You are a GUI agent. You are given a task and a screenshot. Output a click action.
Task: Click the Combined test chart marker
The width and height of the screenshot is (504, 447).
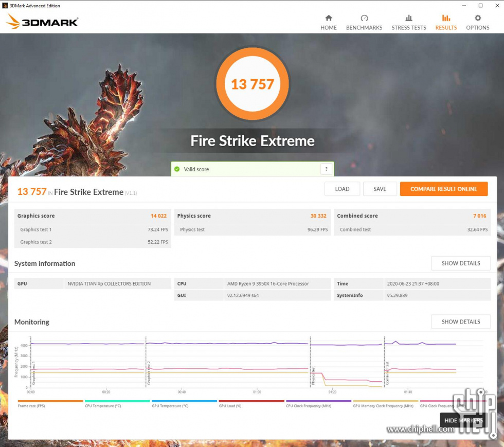point(387,373)
